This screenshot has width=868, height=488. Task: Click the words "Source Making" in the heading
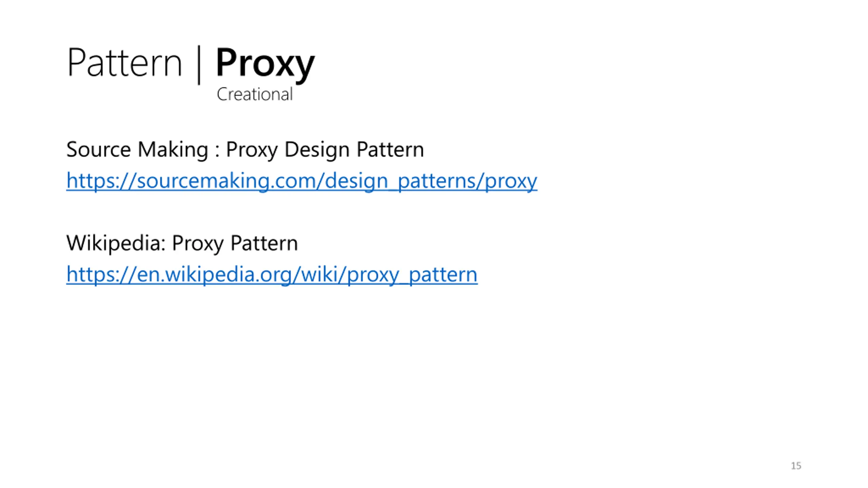tap(137, 149)
